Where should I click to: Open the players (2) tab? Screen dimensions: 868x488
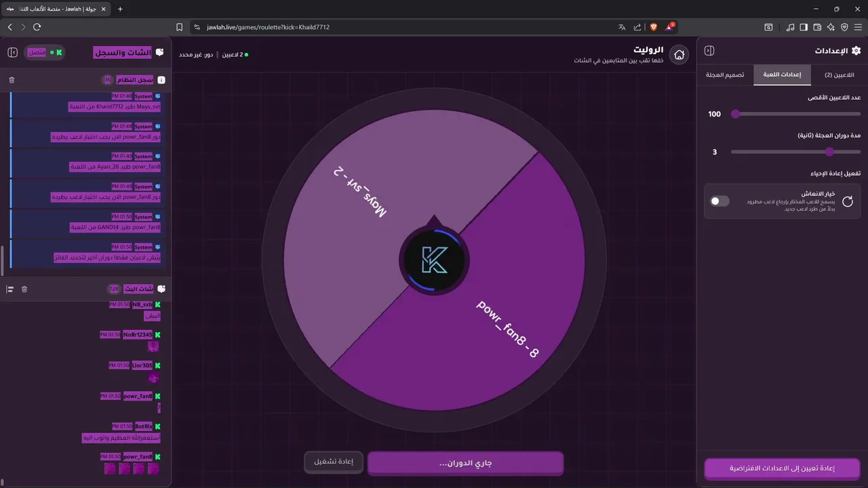coord(839,75)
